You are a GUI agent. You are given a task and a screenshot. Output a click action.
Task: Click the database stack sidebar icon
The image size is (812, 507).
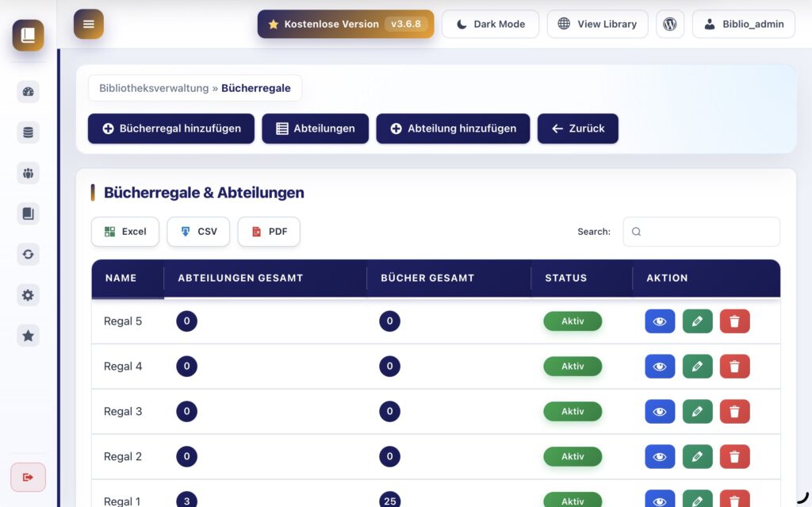[28, 133]
